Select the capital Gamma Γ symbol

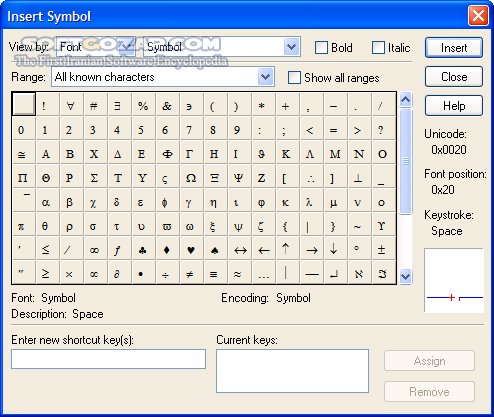coord(192,152)
